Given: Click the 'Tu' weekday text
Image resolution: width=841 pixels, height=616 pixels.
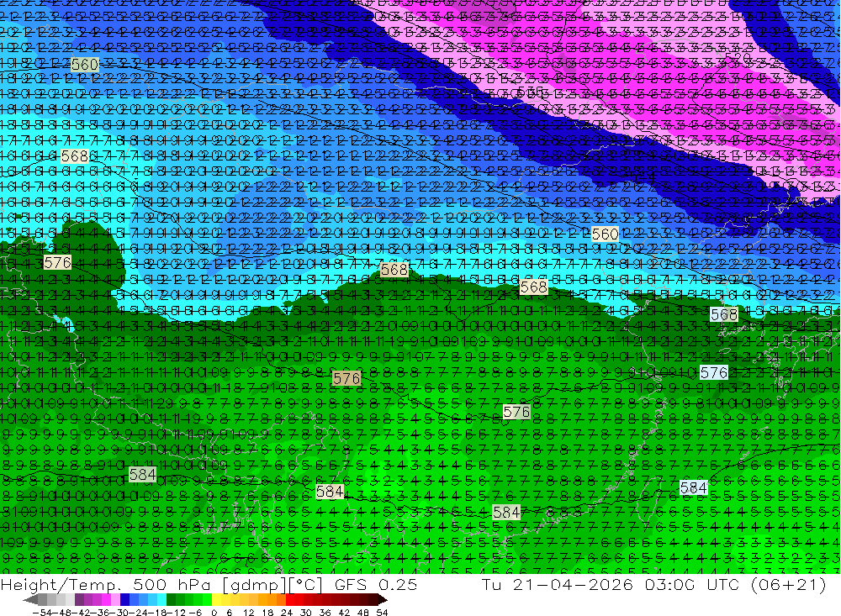Looking at the screenshot, I should (491, 584).
